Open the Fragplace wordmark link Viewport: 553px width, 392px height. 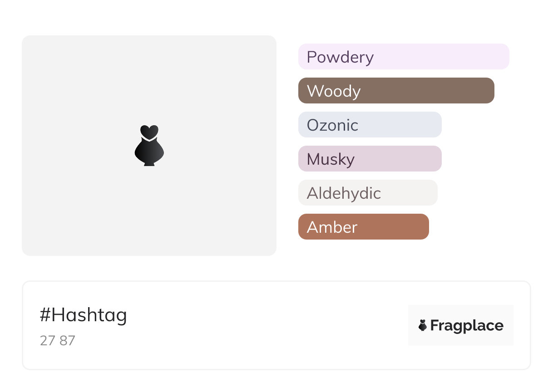[467, 326]
